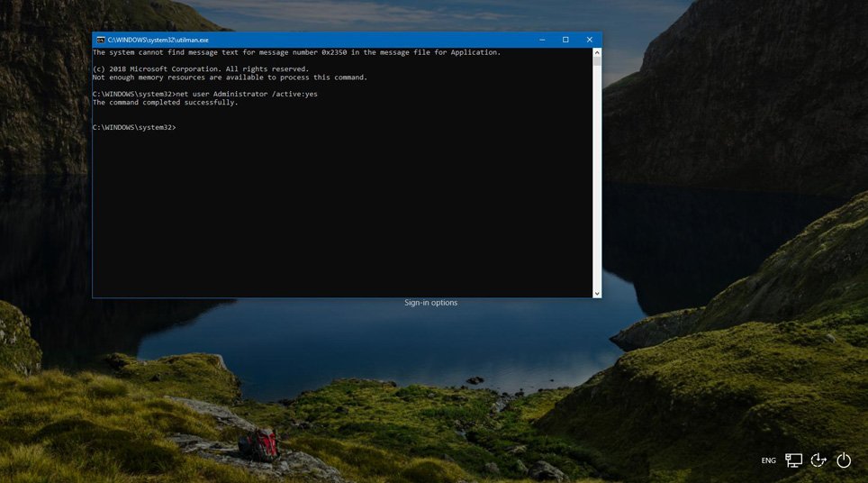This screenshot has width=868, height=483.
Task: Click the 'system cannot find message text' line
Action: click(295, 52)
